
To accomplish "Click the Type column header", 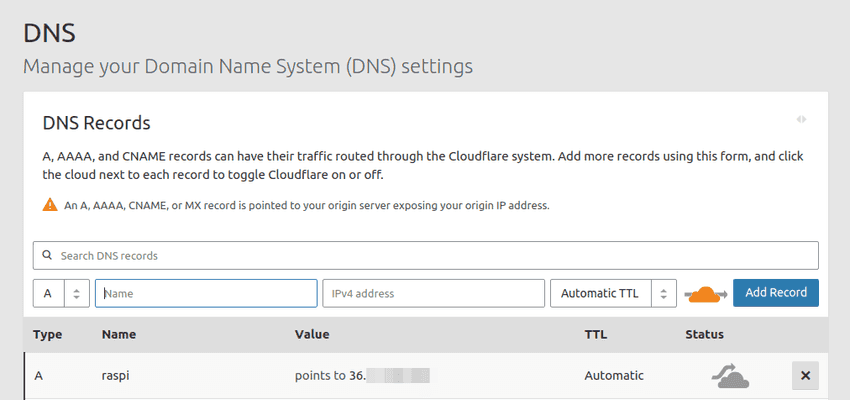I will tap(47, 334).
